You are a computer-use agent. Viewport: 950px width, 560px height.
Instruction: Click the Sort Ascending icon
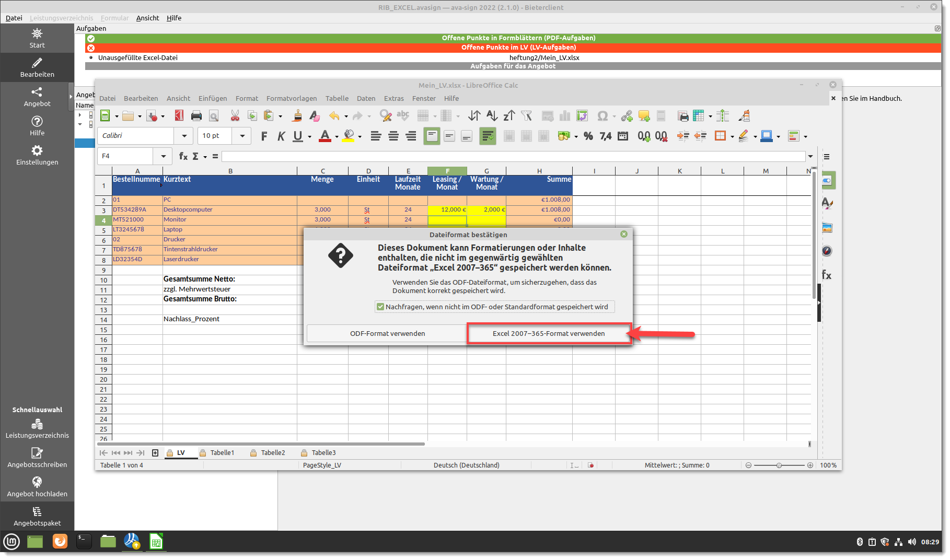tap(492, 116)
